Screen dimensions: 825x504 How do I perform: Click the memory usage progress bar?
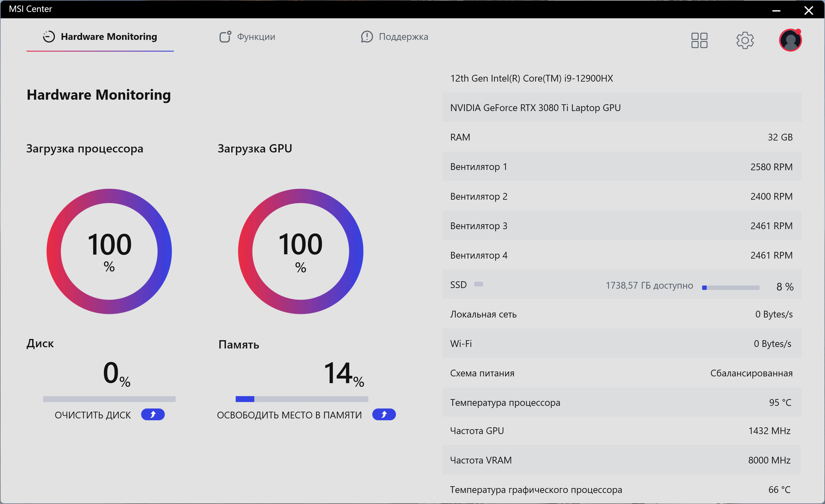tap(302, 399)
